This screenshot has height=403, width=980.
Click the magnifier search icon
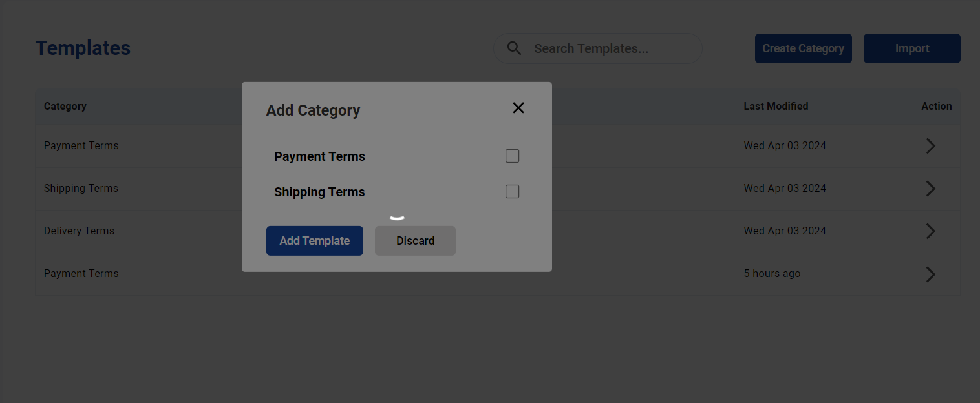click(514, 48)
